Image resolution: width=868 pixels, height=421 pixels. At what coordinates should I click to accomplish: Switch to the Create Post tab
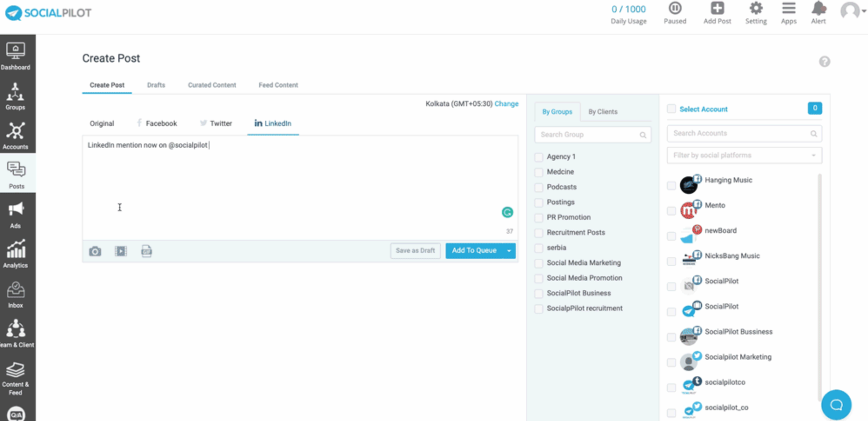click(107, 85)
